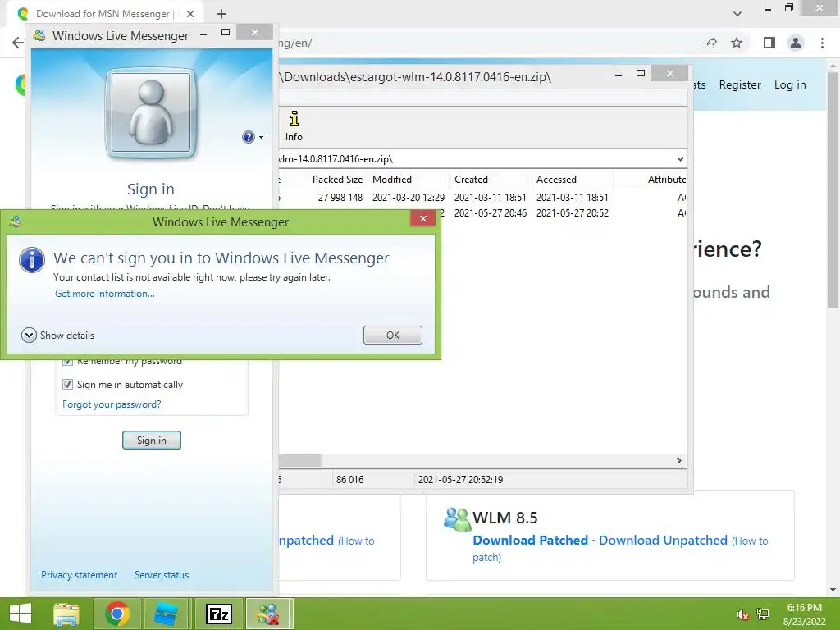
Task: Bookmark this page with the star icon
Action: [x=737, y=43]
